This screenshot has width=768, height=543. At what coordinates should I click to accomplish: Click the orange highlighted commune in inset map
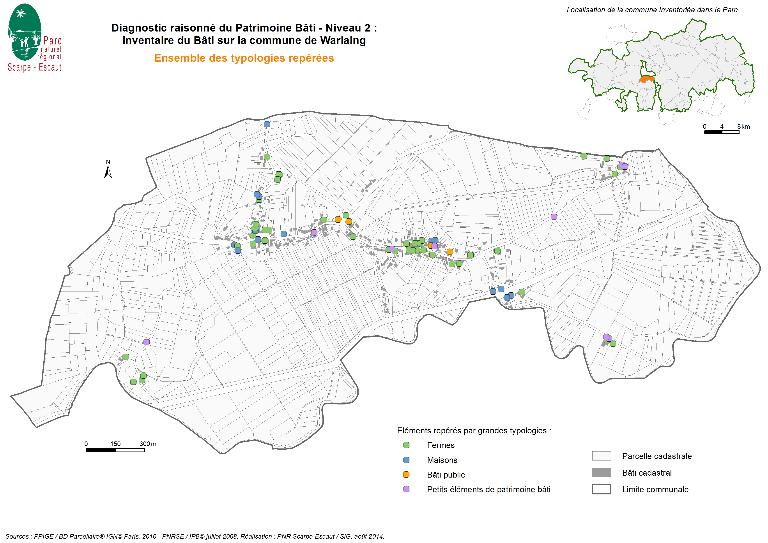[x=648, y=78]
